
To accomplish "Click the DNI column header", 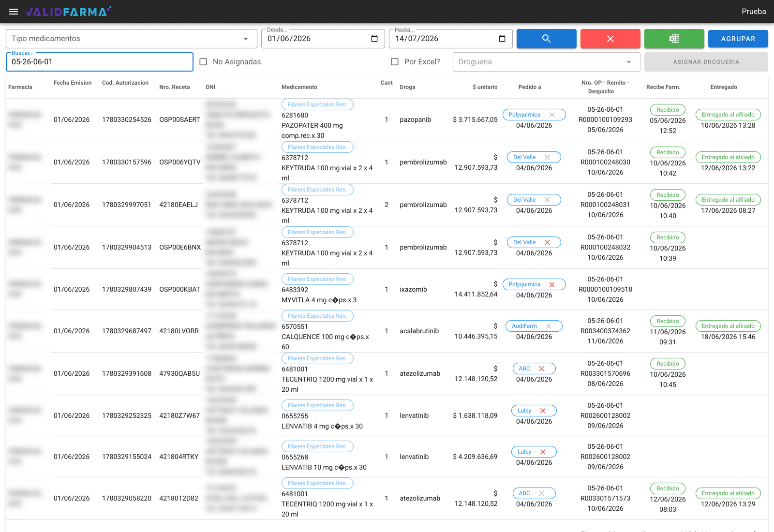I will [210, 87].
